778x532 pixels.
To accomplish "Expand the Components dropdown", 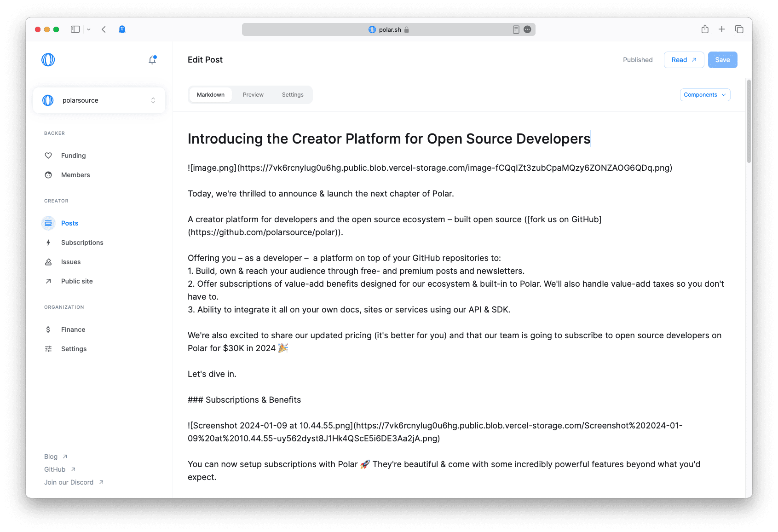I will click(705, 95).
